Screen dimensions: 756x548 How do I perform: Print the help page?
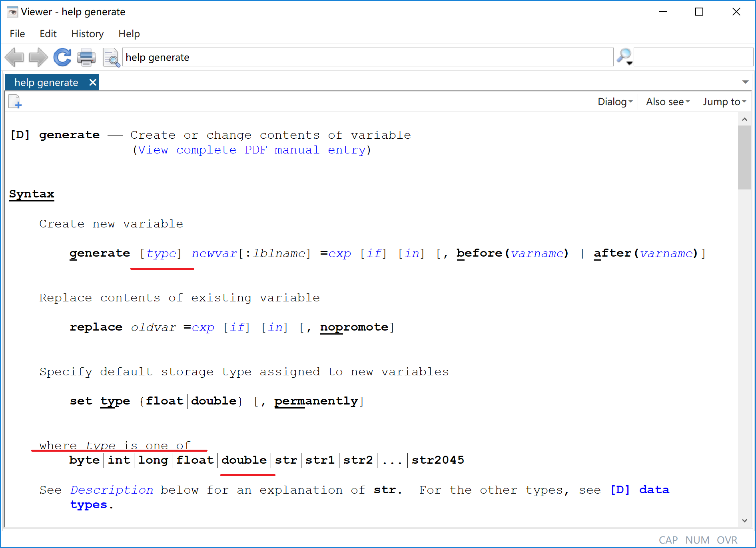click(86, 57)
